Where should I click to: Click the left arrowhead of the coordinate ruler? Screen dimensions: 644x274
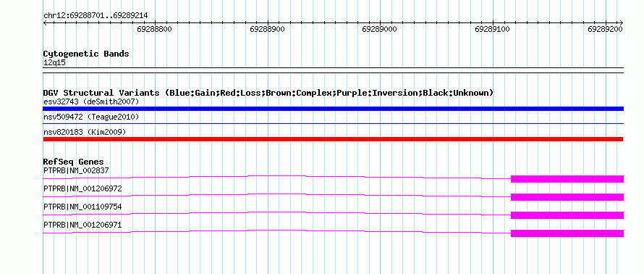(45, 23)
